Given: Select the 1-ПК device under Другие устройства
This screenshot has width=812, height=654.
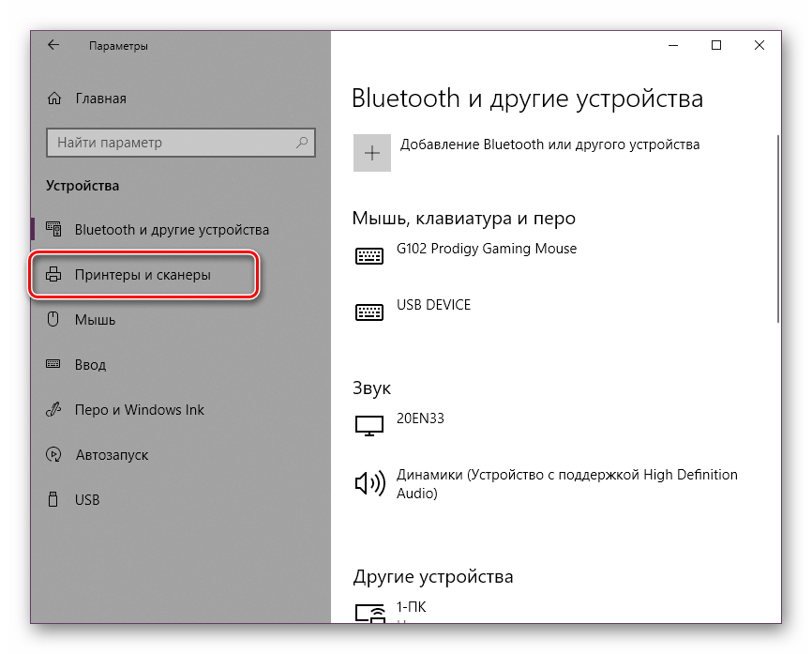Looking at the screenshot, I should [x=413, y=607].
